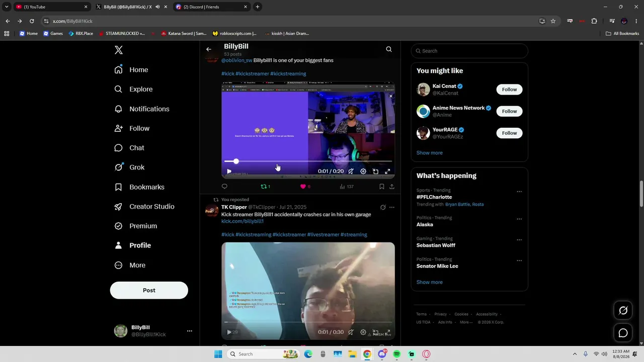The width and height of the screenshot is (644, 362).
Task: Go back using the profile header arrow
Action: 209,49
